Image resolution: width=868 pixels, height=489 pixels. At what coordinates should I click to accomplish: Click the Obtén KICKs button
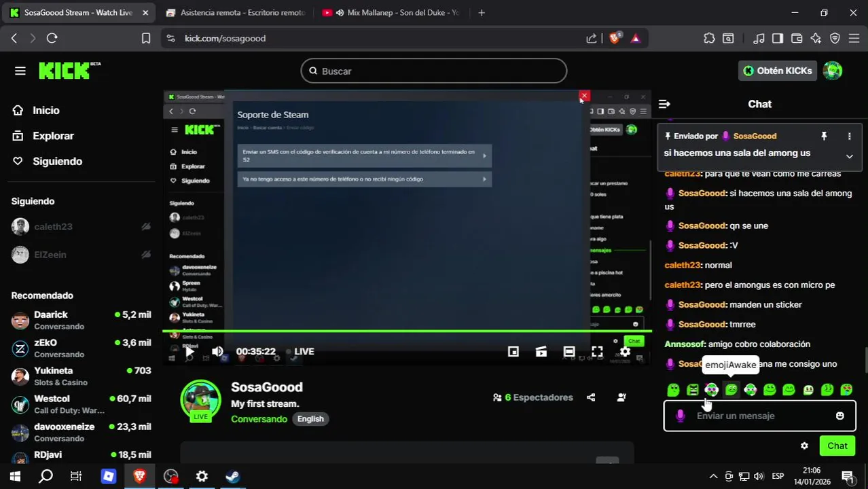coord(776,71)
